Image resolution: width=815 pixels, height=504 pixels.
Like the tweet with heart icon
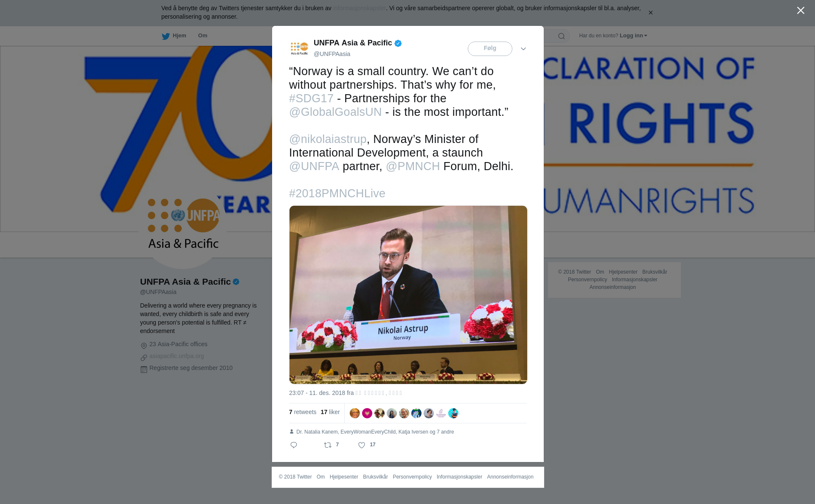(x=362, y=445)
